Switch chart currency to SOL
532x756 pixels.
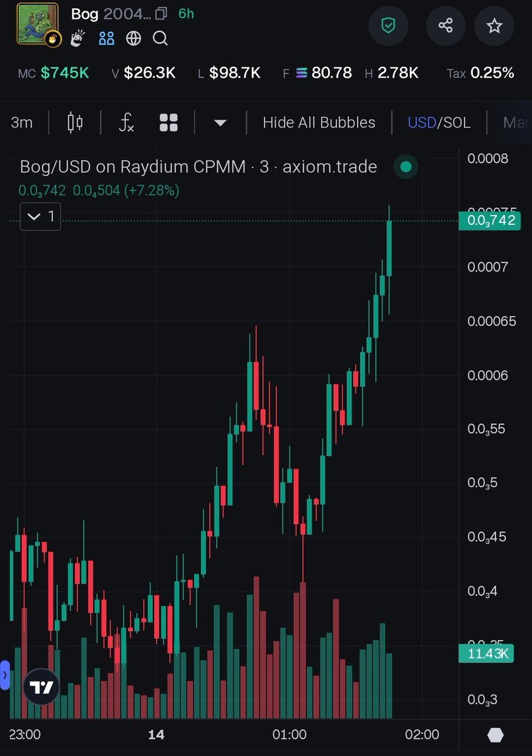point(457,122)
